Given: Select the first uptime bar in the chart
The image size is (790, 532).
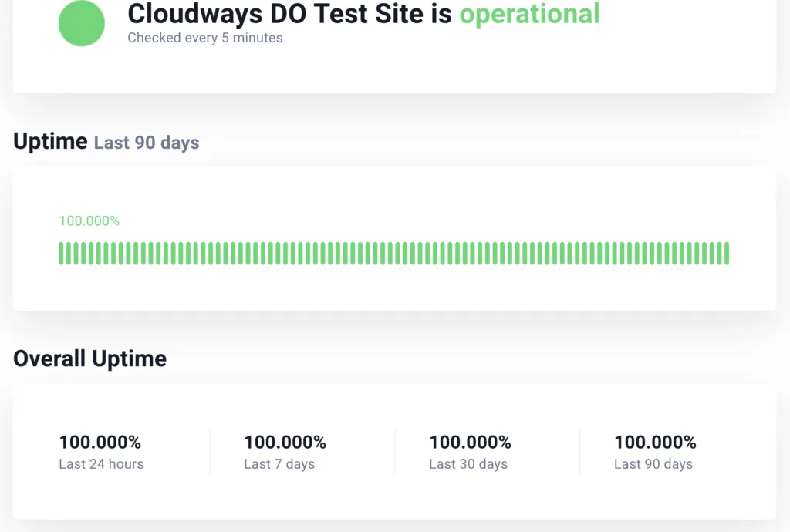Looking at the screenshot, I should [x=62, y=253].
